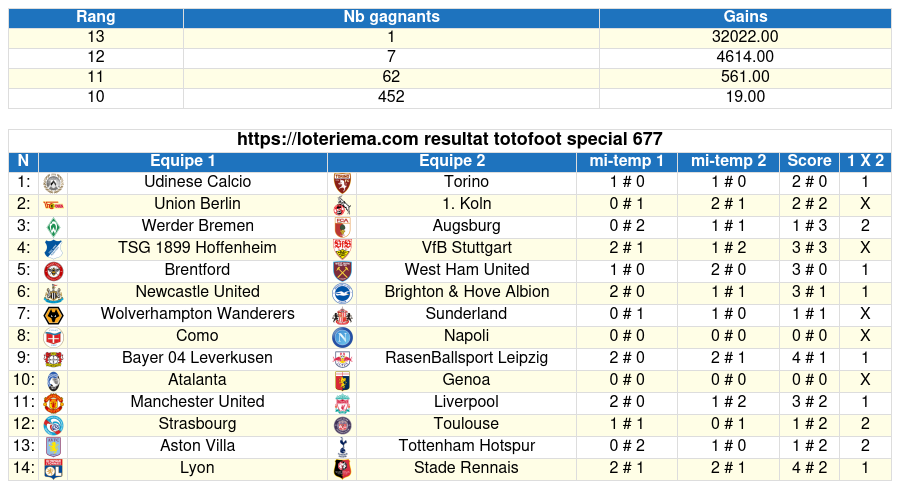Click the Stade Rennais crest
This screenshot has height=500, width=900.
click(343, 469)
